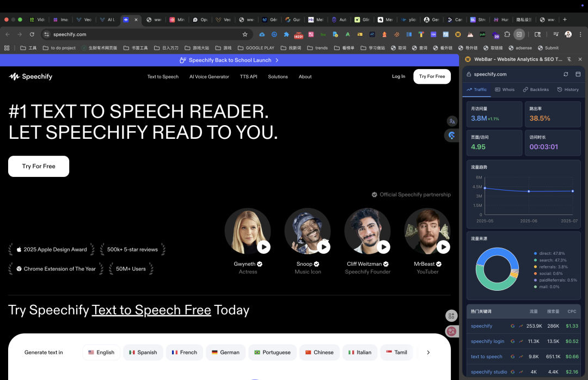Image resolution: width=588 pixels, height=380 pixels.
Task: Open a new browser tab
Action: click(x=565, y=20)
